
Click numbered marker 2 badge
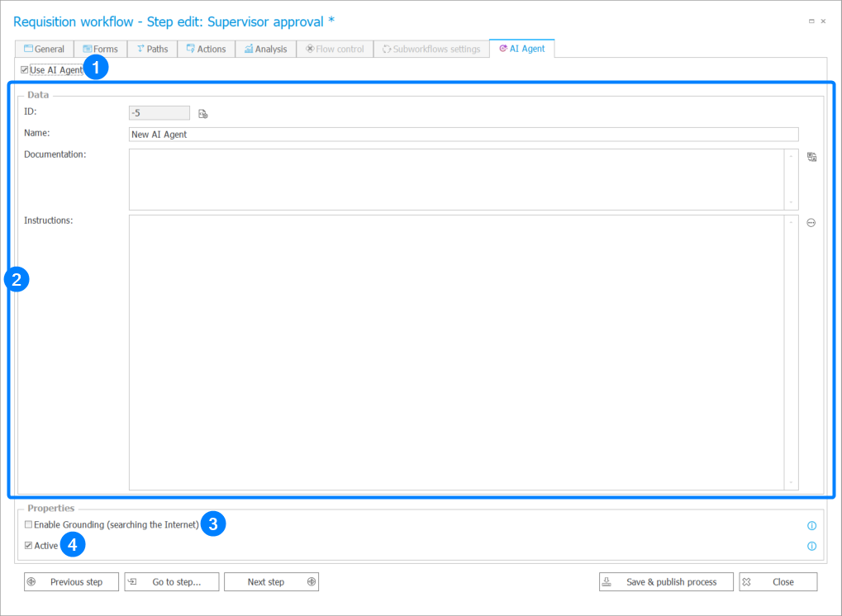17,279
